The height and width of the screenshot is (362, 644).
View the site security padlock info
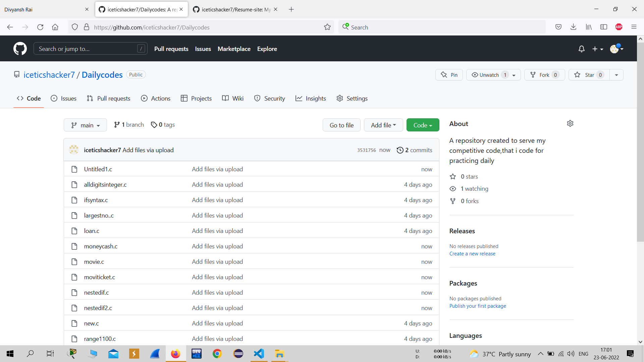[x=87, y=27]
